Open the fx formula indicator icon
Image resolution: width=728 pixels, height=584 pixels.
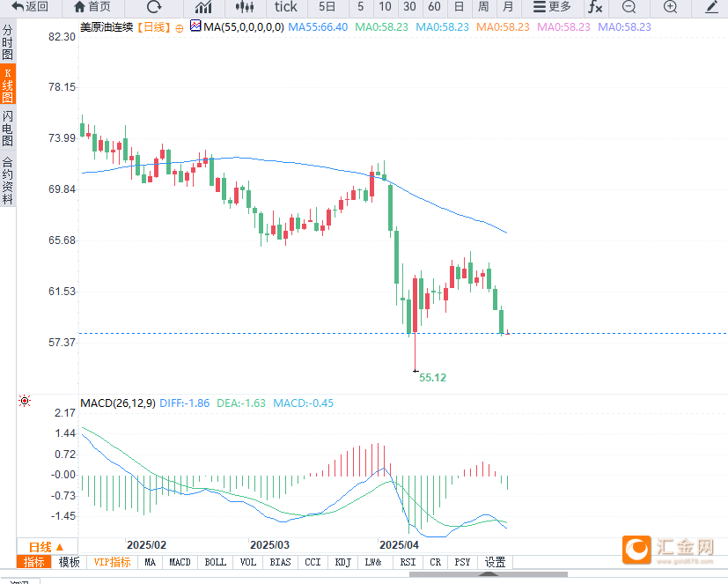click(595, 7)
